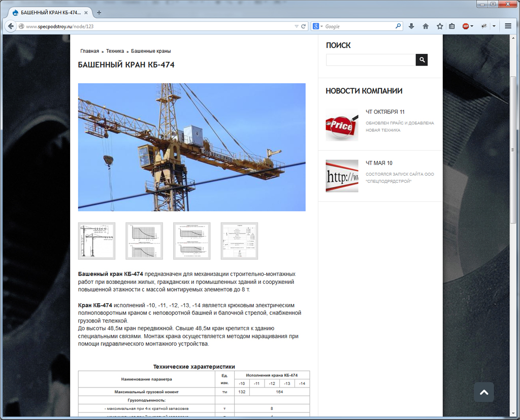Submit site search with magnifier button
520x420 pixels.
[421, 60]
